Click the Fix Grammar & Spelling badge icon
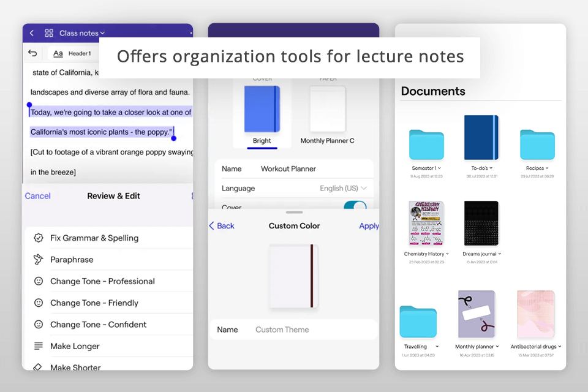This screenshot has height=392, width=588. pyautogui.click(x=38, y=238)
